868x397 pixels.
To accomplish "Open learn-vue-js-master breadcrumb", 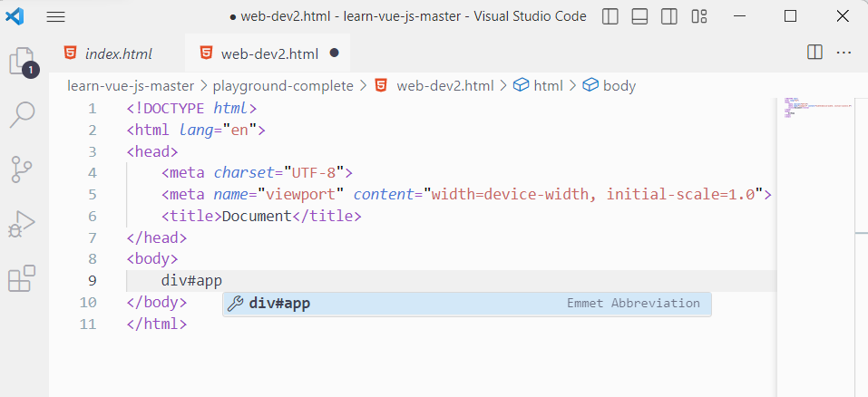I will [131, 86].
